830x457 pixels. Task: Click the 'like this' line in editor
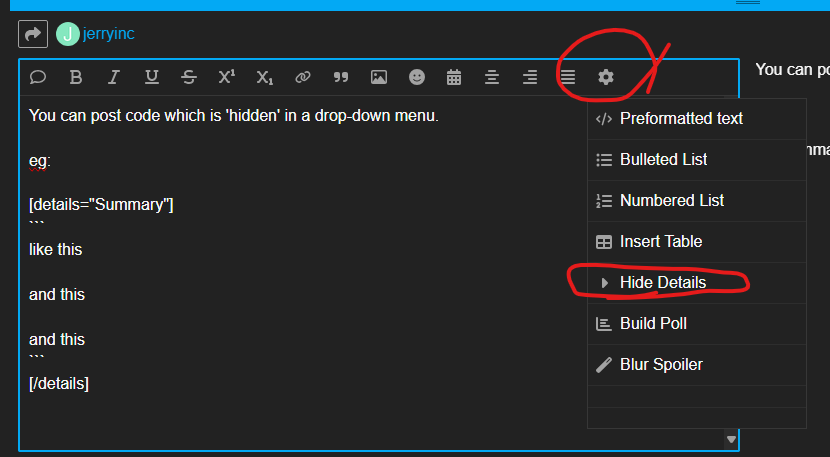point(56,249)
